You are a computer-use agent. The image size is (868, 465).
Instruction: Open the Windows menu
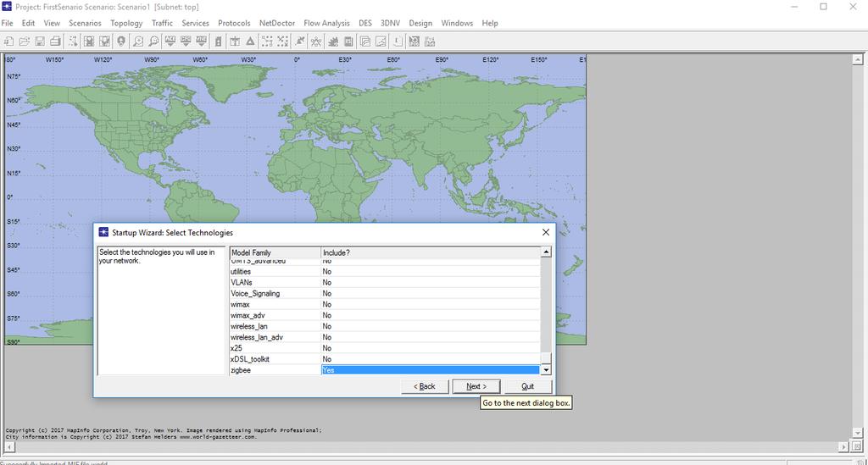click(x=457, y=23)
